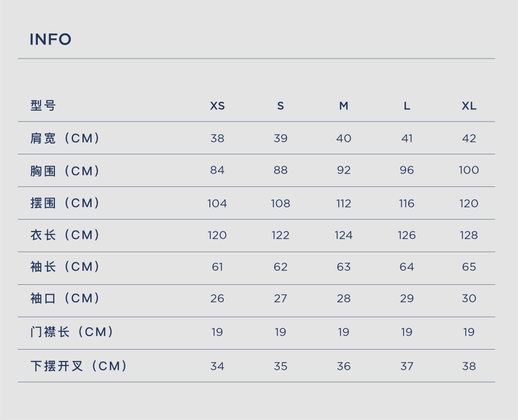The width and height of the screenshot is (518, 420).
Task: Click the 袖长 (CM) row label
Action: [x=65, y=267]
